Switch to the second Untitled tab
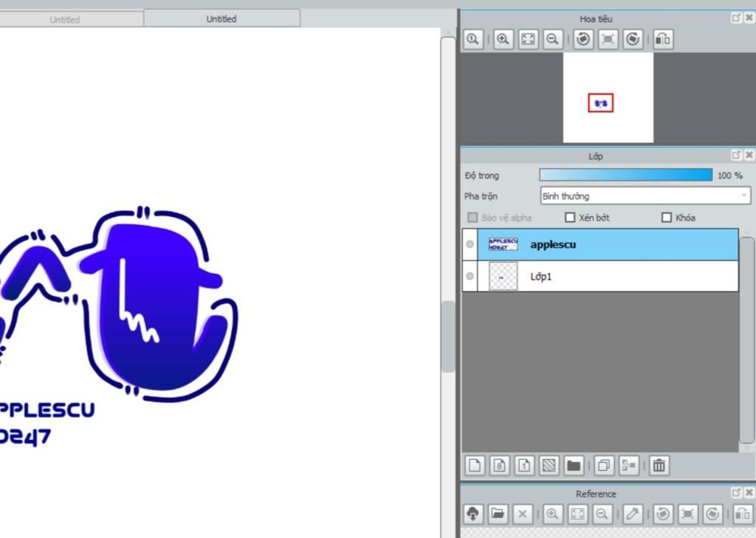Screen dimensions: 756x538 (221, 18)
